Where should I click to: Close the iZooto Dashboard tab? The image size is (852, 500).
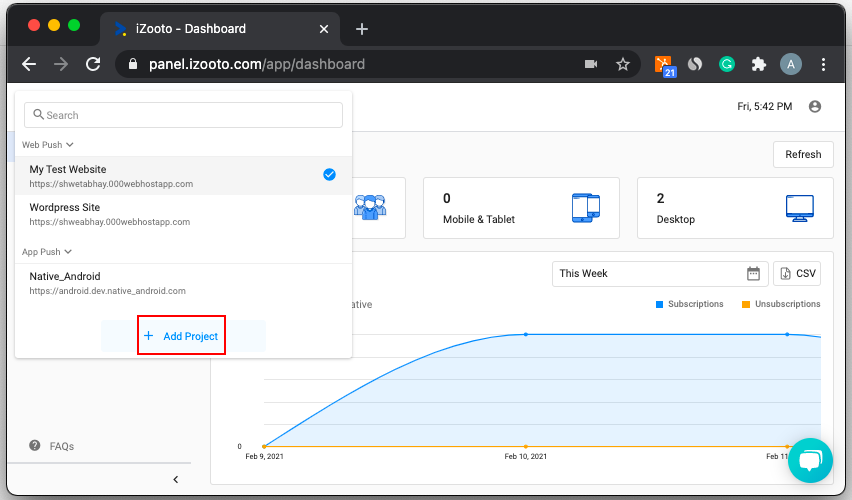pos(324,29)
